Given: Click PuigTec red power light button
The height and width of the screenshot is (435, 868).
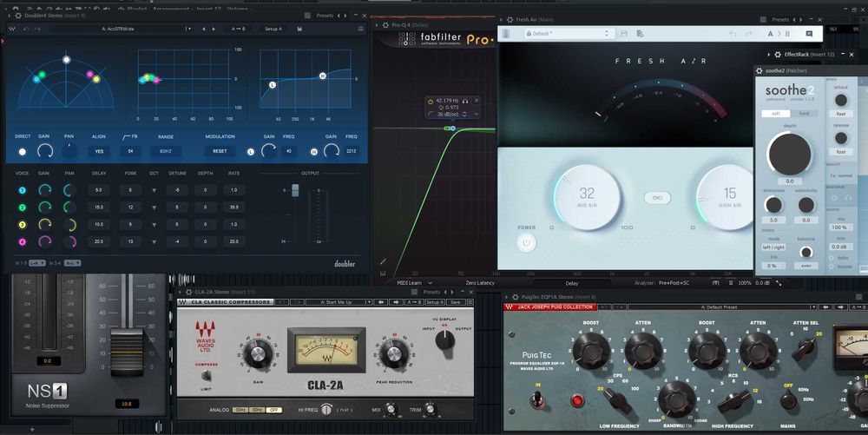Looking at the screenshot, I should (577, 400).
